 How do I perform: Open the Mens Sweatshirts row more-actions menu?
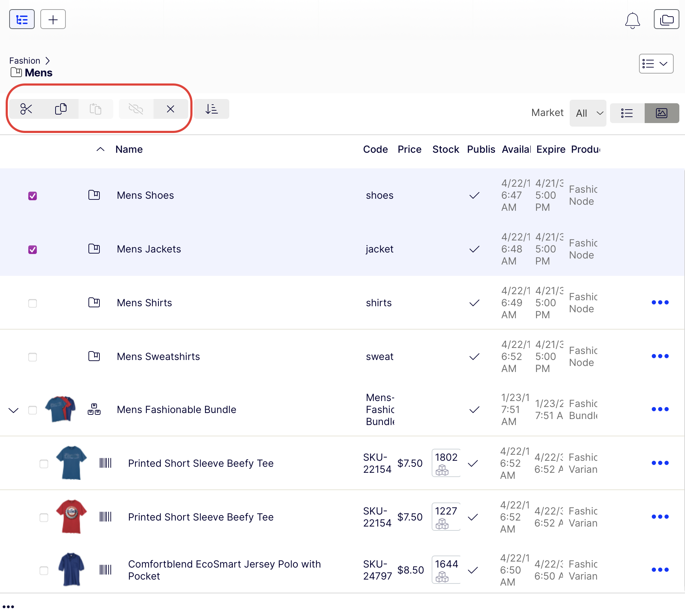tap(660, 356)
